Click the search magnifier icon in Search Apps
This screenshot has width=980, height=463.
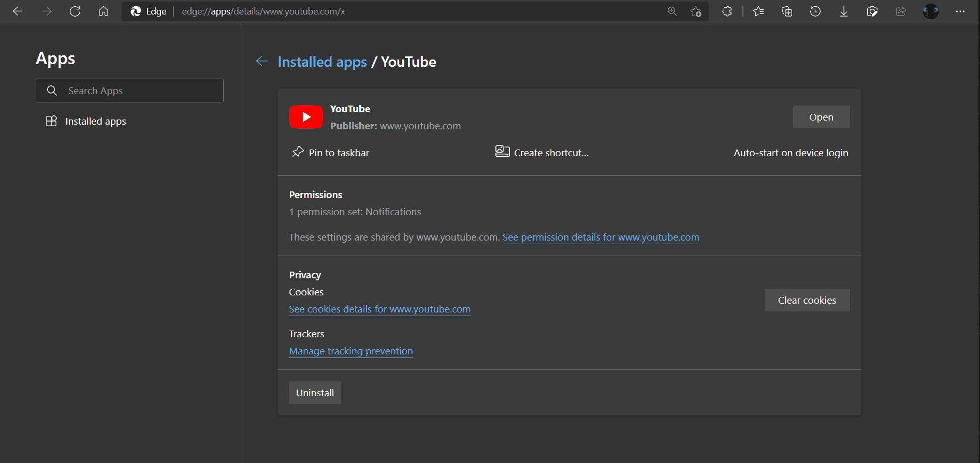(52, 91)
